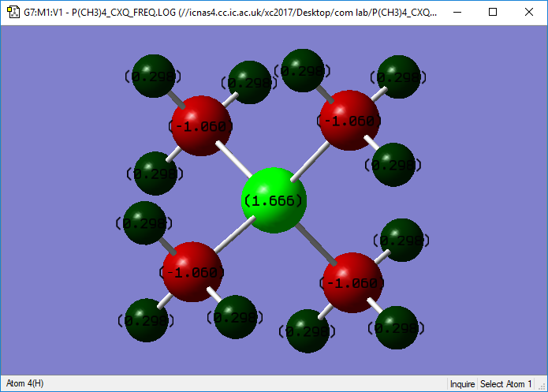Click the resize grip in status bar corner

[542, 386]
